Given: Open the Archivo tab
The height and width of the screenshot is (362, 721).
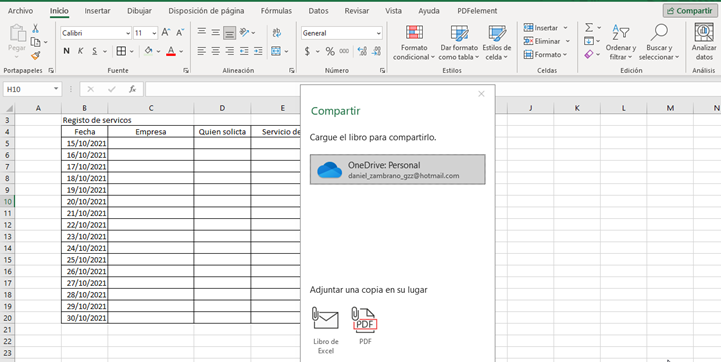Looking at the screenshot, I should [21, 11].
